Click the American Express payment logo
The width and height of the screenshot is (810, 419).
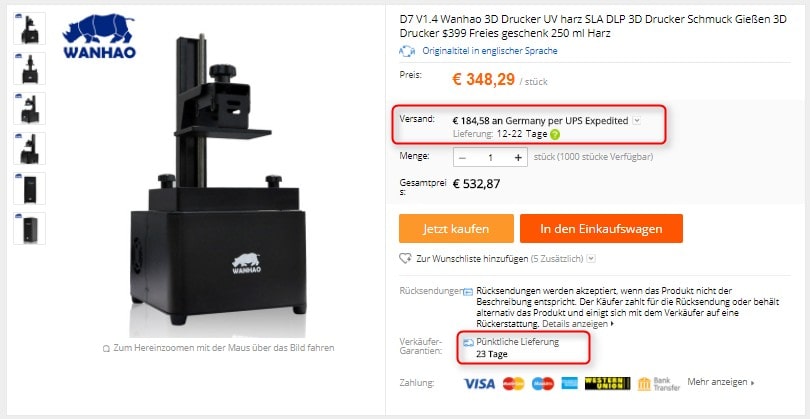570,383
